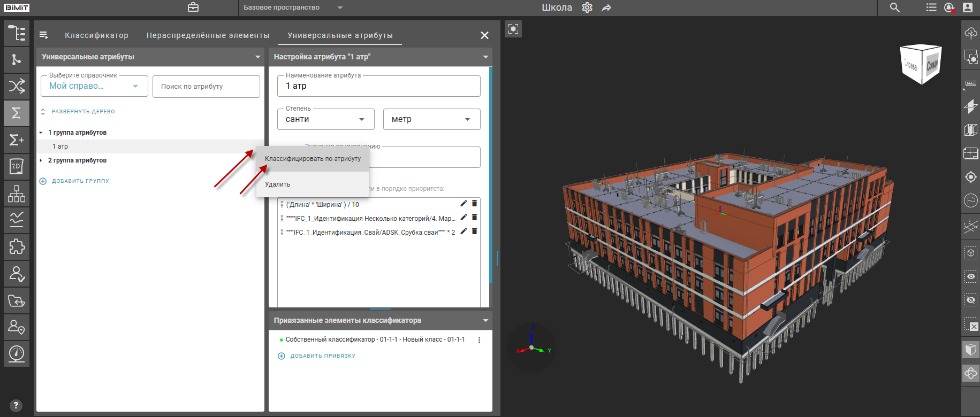Open the project tree icon in left sidebar
980x417 pixels.
17,33
